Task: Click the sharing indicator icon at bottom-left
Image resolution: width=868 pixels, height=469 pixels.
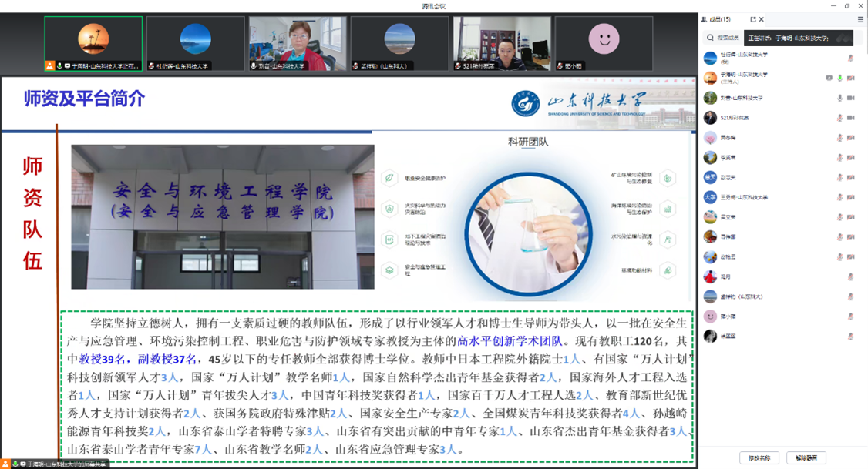Action: coord(6,464)
